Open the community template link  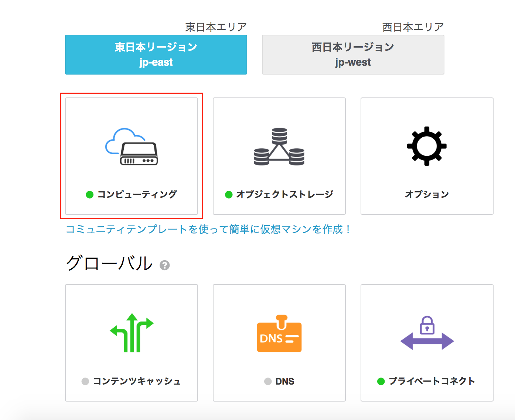209,229
